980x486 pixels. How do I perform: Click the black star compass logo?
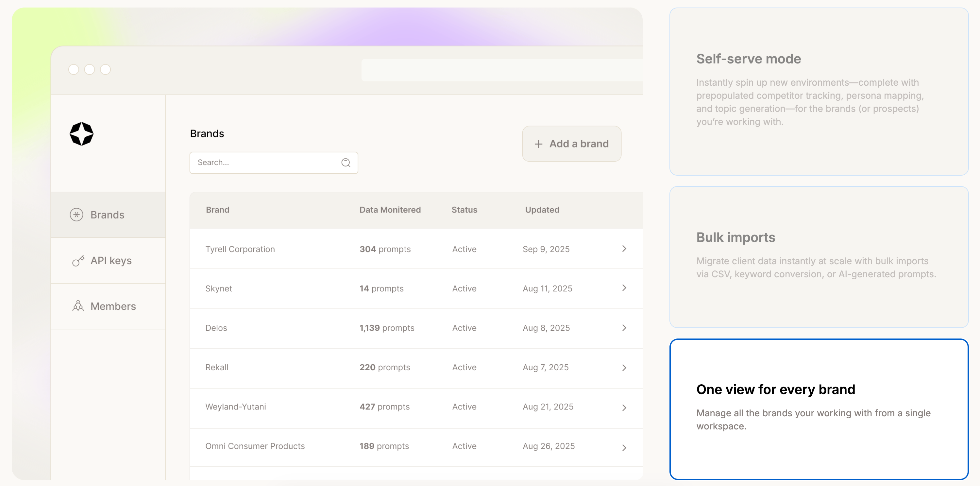pyautogui.click(x=81, y=134)
